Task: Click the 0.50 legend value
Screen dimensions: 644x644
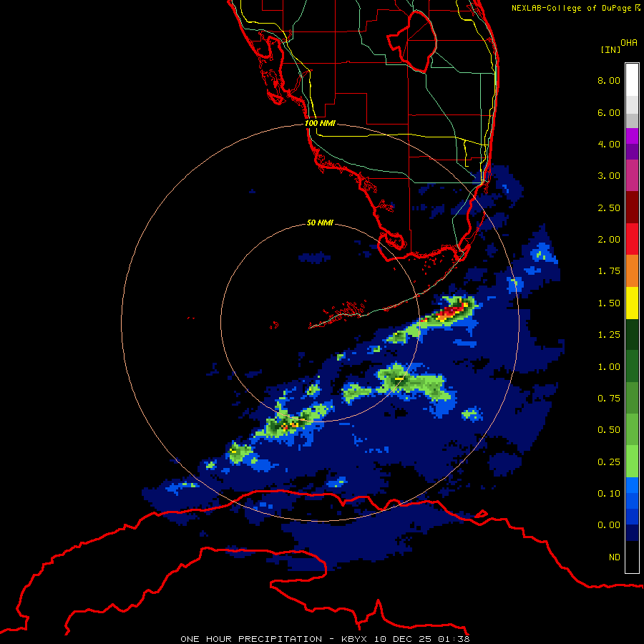Action: 609,430
